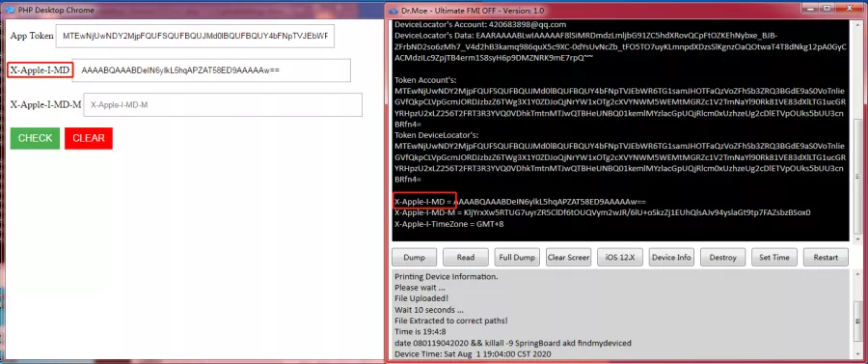Click the Dr.Moe window title icon
The height and width of the screenshot is (364, 868).
click(x=394, y=10)
